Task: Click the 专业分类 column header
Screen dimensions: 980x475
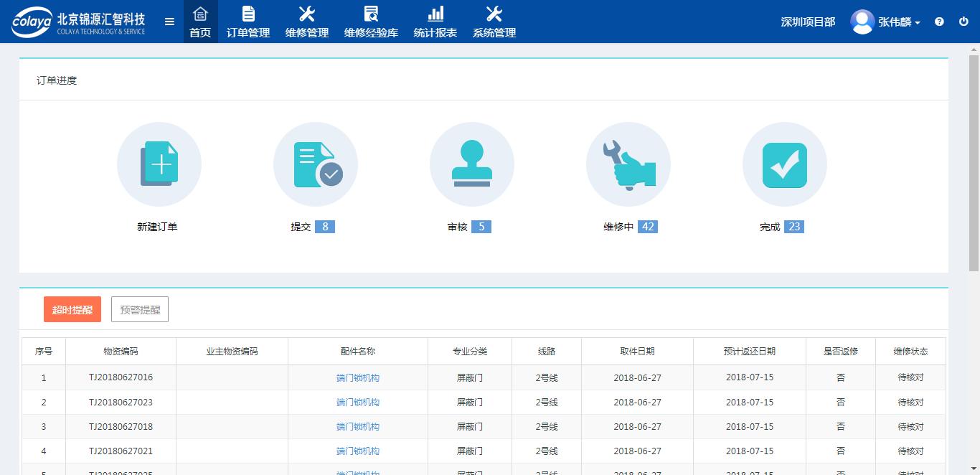Action: click(x=470, y=352)
